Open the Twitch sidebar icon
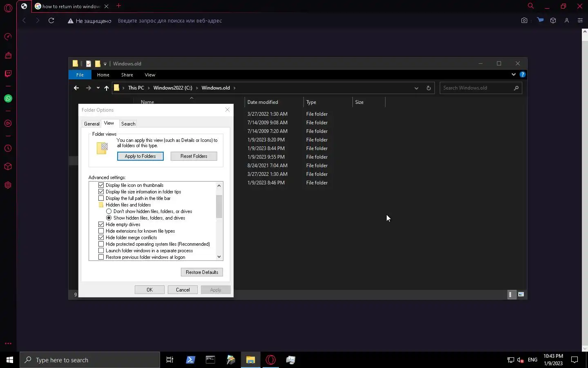Screen dimensions: 588x368 point(8,74)
